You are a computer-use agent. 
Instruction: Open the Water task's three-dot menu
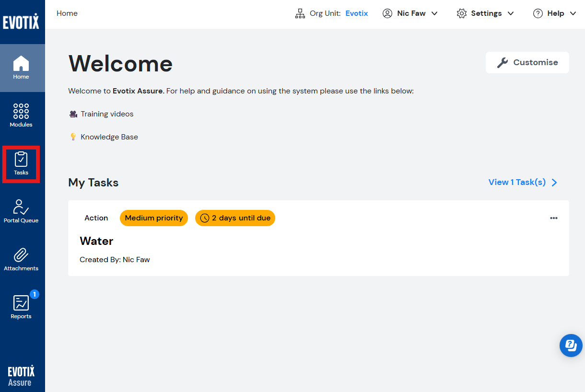554,218
